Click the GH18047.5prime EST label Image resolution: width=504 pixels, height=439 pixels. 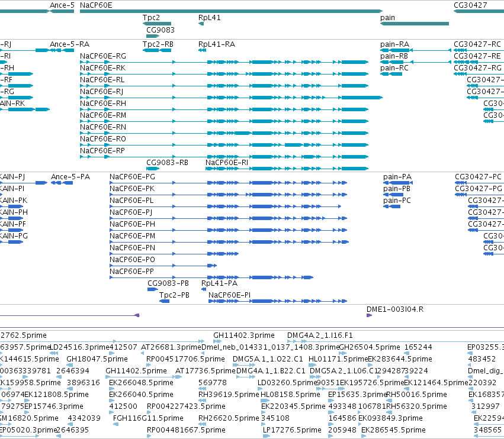(97, 359)
